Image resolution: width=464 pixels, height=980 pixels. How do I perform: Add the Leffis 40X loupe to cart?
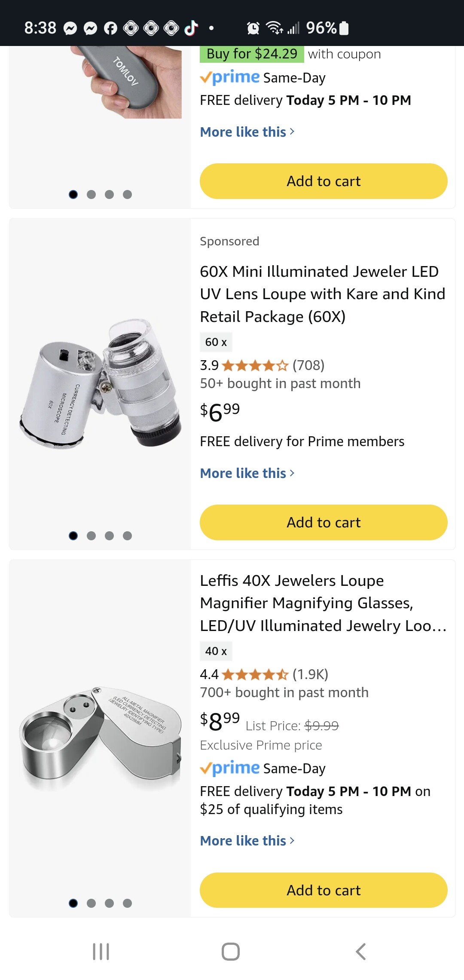pyautogui.click(x=324, y=890)
